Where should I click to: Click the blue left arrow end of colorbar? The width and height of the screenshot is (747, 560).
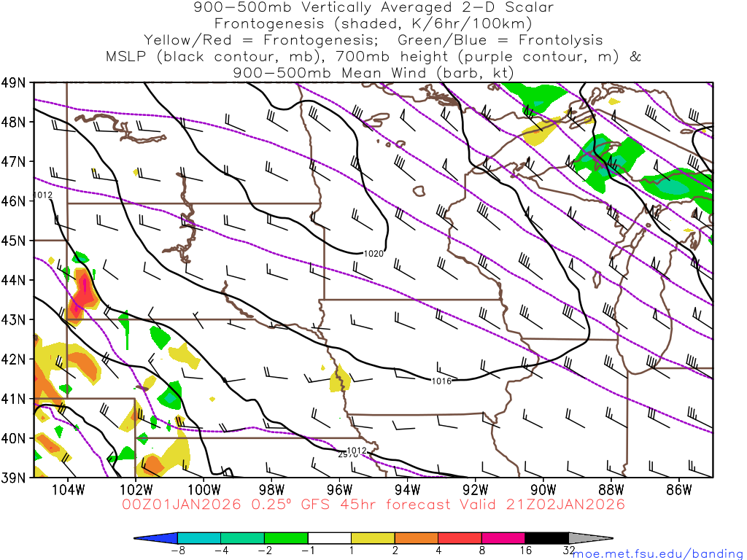pos(157,538)
